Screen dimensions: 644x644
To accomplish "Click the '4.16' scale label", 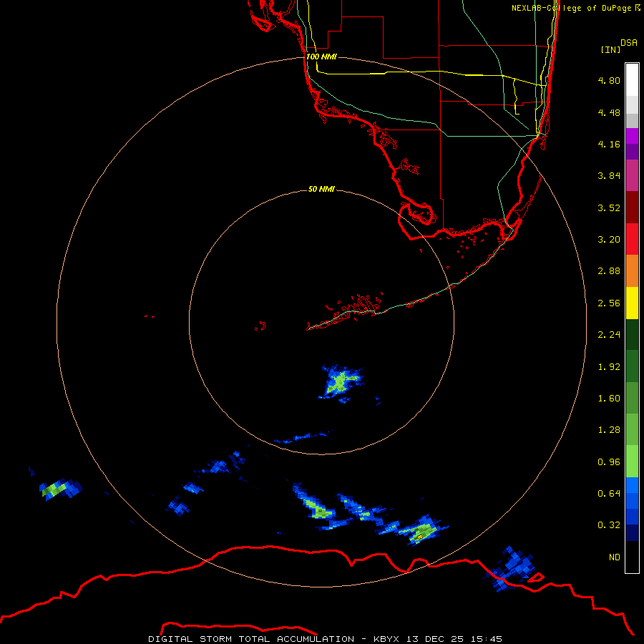I will 609,144.
